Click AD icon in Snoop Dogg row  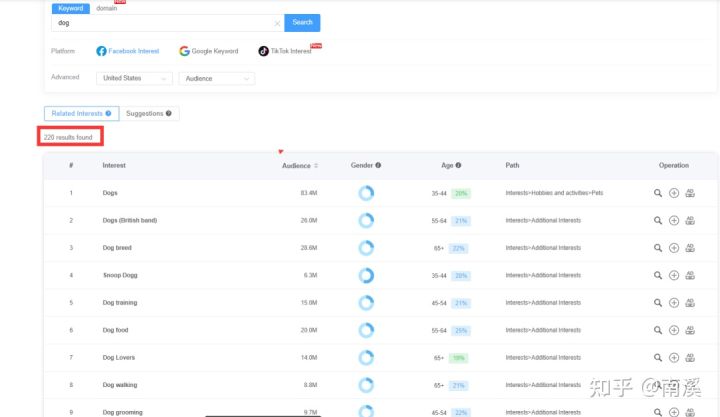tap(690, 276)
